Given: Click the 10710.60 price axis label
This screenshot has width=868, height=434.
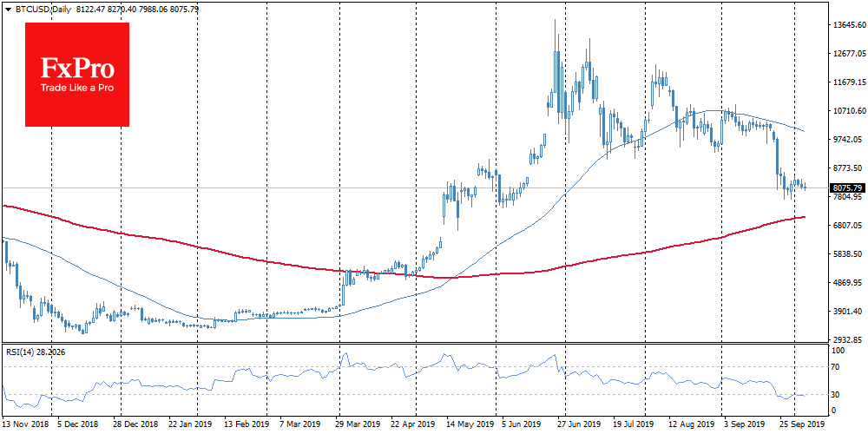Looking at the screenshot, I should point(850,111).
